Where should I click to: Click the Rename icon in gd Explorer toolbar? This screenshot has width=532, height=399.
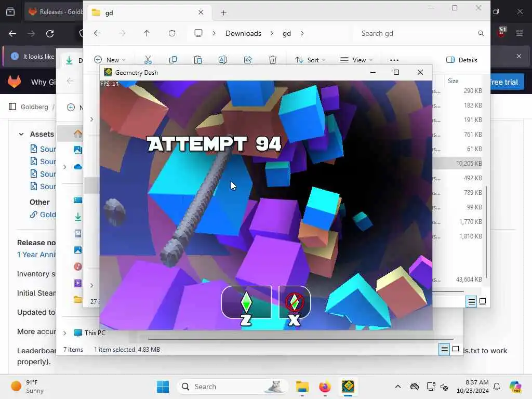click(222, 60)
